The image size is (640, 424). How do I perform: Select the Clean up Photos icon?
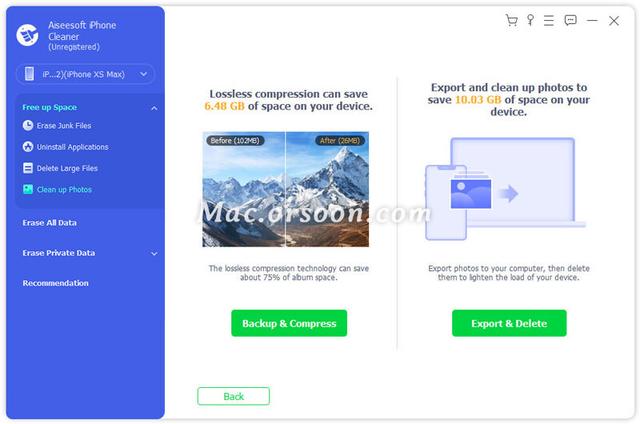(28, 189)
